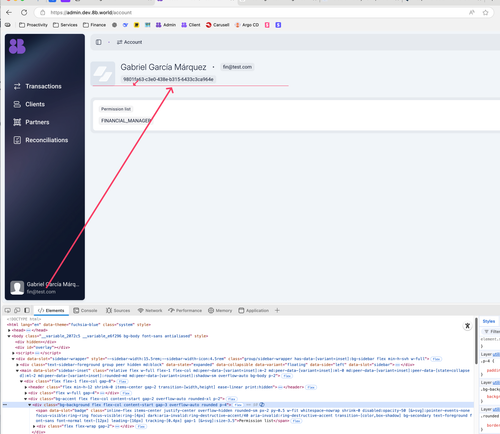The width and height of the screenshot is (500, 434).
Task: Add a DevTools tab with plus icon
Action: pos(277,310)
